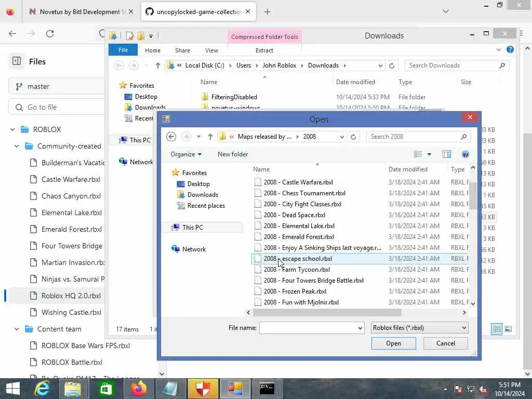This screenshot has width=532, height=399.
Task: Open the master branch selector
Action: (56, 86)
